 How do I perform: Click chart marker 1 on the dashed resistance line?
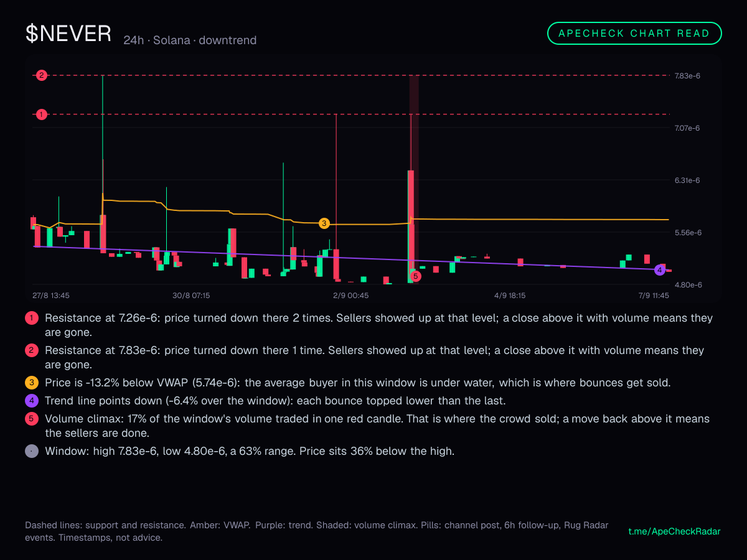click(x=41, y=114)
